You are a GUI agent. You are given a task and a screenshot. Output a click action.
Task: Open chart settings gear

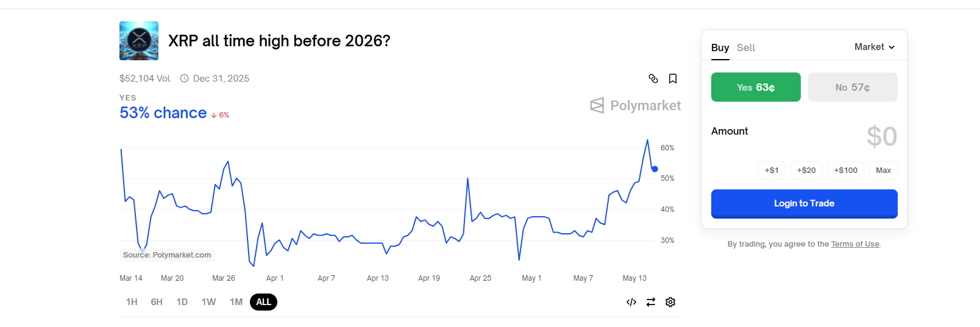[x=670, y=302]
